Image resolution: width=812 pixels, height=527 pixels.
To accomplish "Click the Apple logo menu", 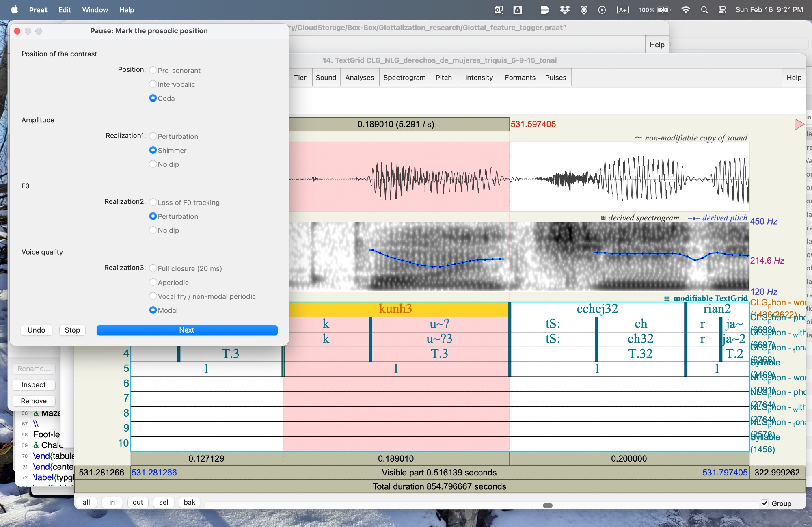I will [15, 10].
